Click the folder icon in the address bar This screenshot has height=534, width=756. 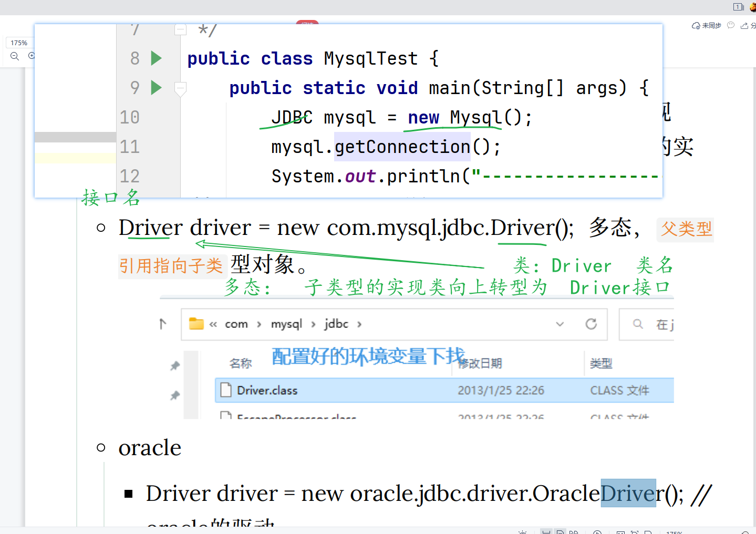click(x=196, y=323)
